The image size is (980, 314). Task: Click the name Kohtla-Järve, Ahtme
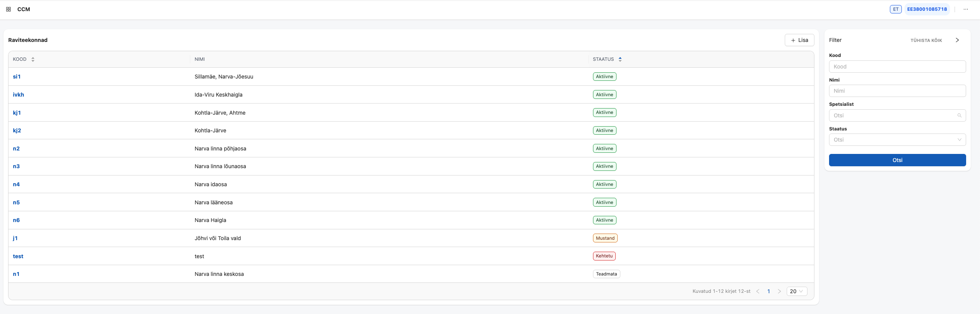(x=220, y=113)
